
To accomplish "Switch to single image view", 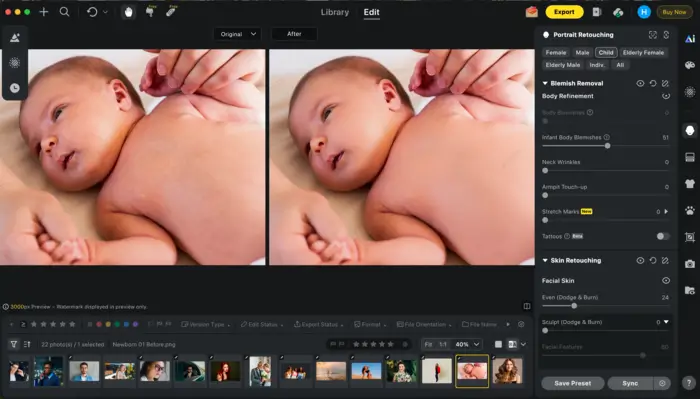I will pos(499,344).
